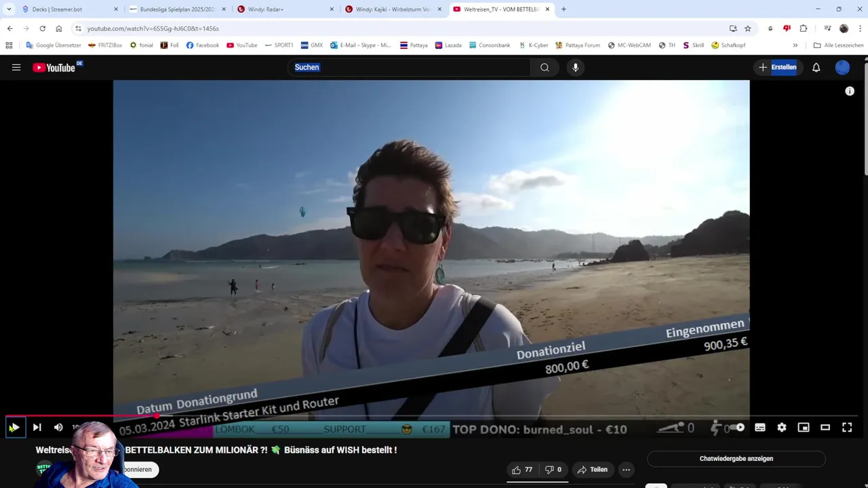Viewport: 868px width, 488px height.
Task: Switch to Decks | Streamer.bot tab
Action: (x=71, y=9)
